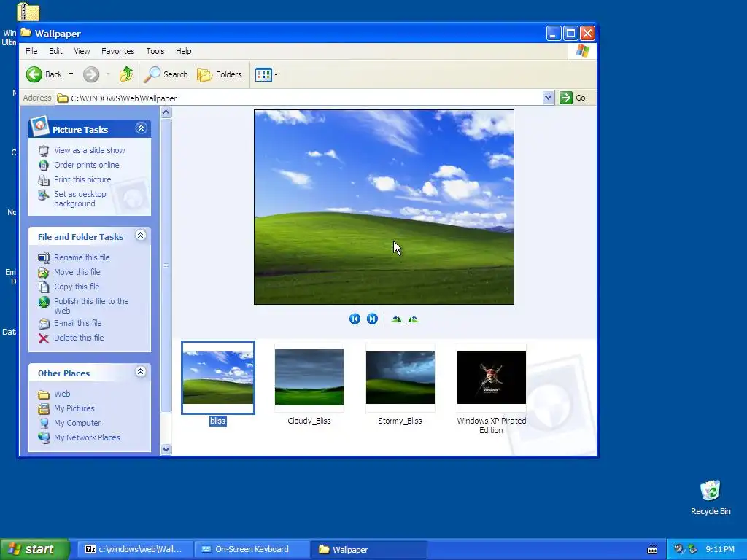
Task: Click the Go button
Action: [x=573, y=98]
